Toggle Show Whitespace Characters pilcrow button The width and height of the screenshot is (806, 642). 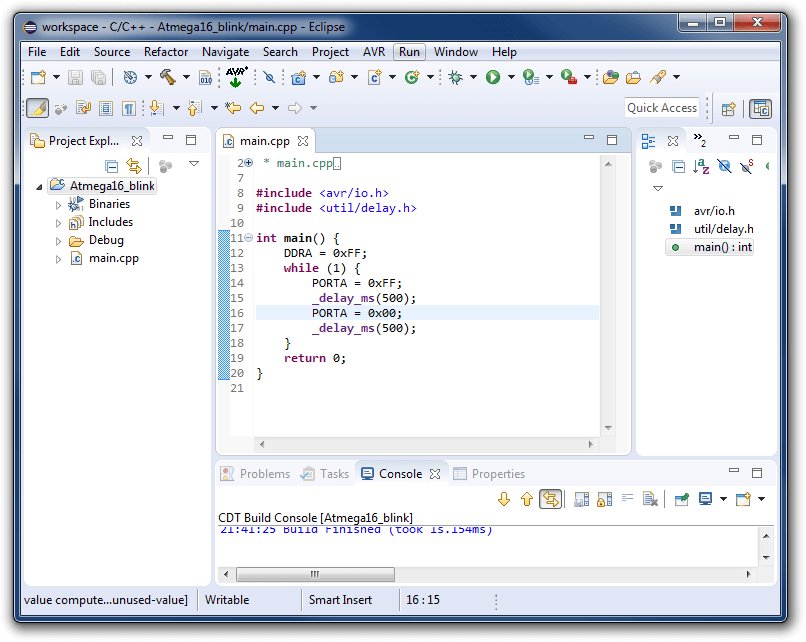tap(129, 108)
